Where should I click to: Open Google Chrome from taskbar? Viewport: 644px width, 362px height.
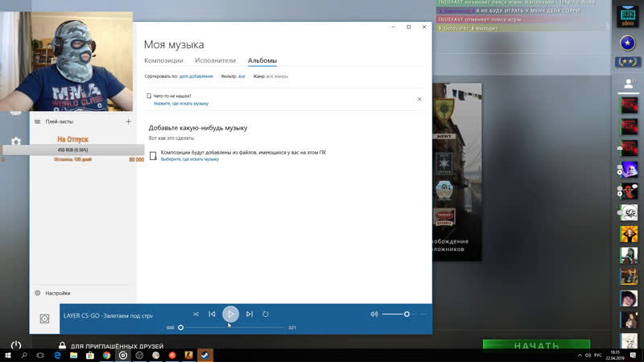pyautogui.click(x=106, y=356)
